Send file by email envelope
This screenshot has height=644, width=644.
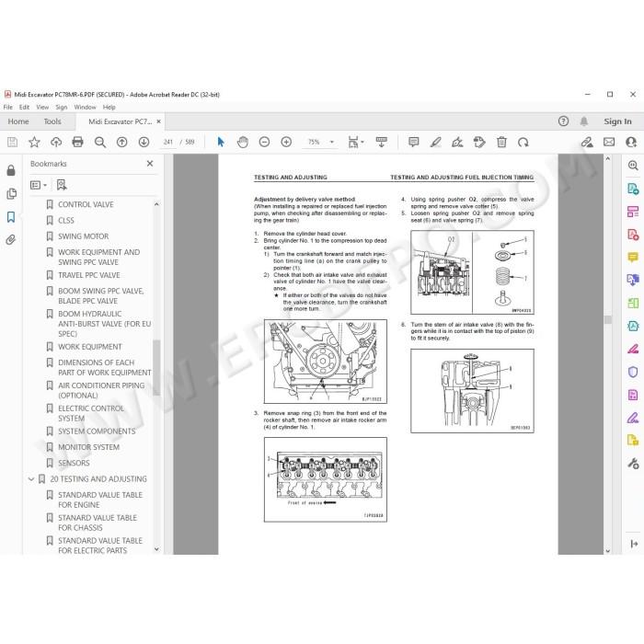pos(609,142)
